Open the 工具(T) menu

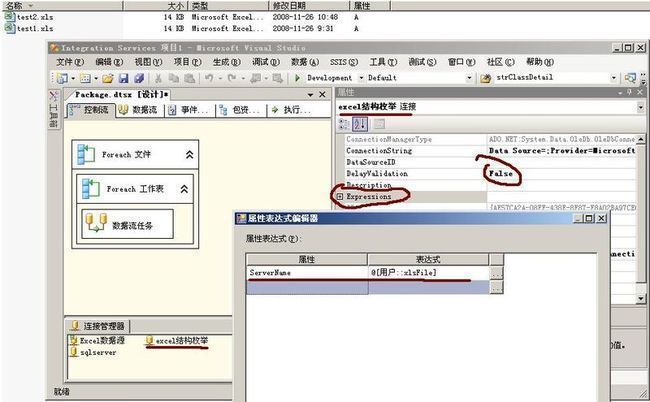[383, 62]
